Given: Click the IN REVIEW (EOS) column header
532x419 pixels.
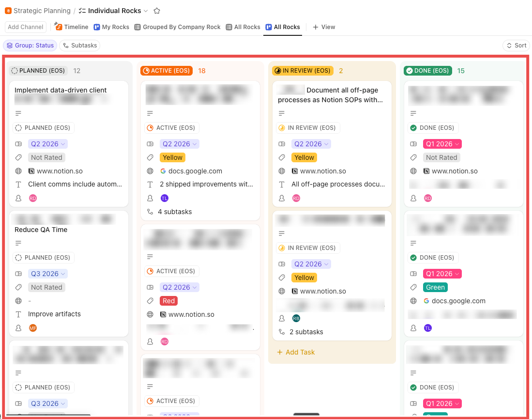Looking at the screenshot, I should 303,71.
